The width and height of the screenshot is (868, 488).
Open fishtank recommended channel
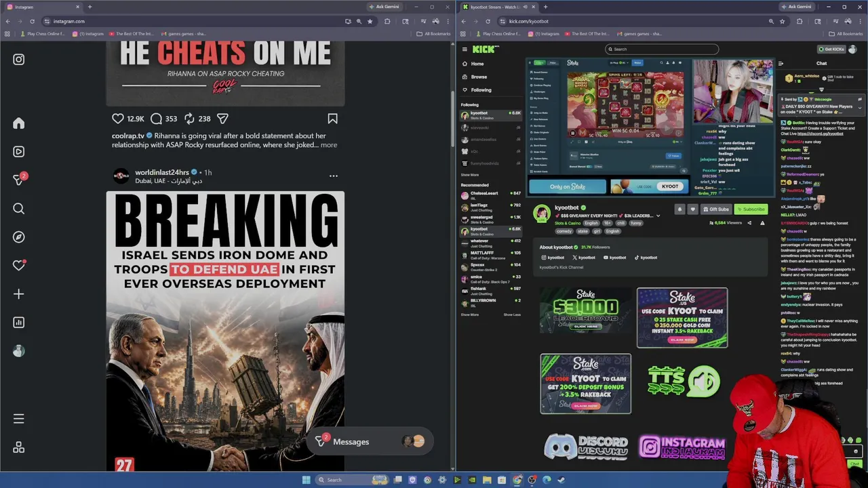click(491, 291)
